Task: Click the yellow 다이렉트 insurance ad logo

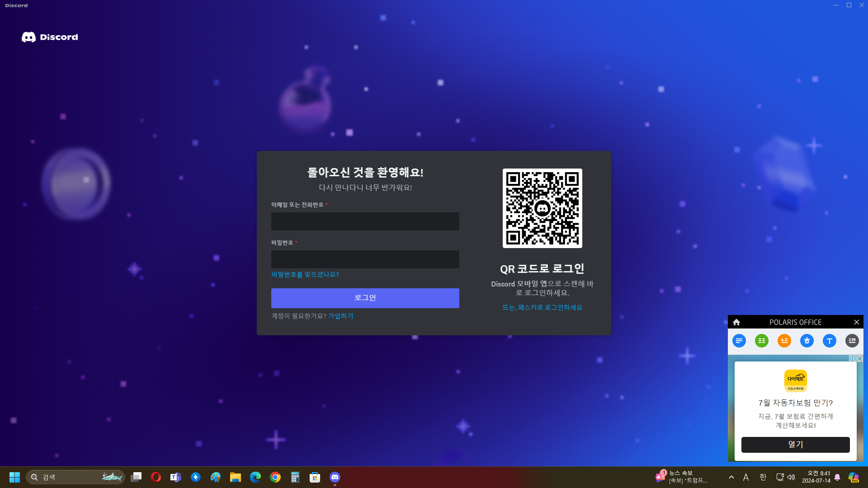Action: (x=796, y=381)
